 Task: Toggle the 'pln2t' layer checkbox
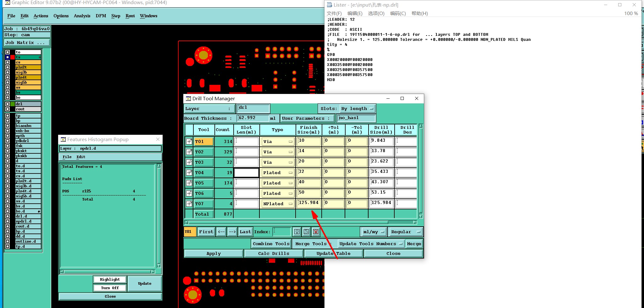coord(8,67)
